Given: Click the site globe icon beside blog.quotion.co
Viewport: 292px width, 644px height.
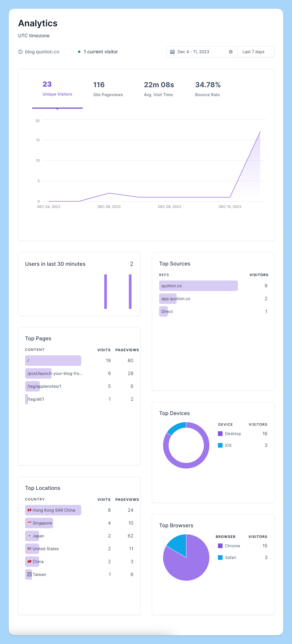Looking at the screenshot, I should point(20,52).
